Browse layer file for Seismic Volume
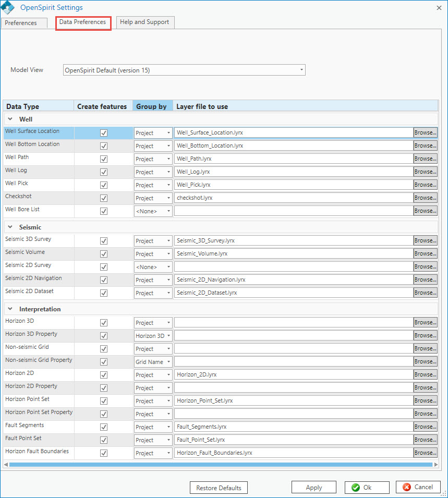Screen dimensions: 448x498 (x=426, y=254)
